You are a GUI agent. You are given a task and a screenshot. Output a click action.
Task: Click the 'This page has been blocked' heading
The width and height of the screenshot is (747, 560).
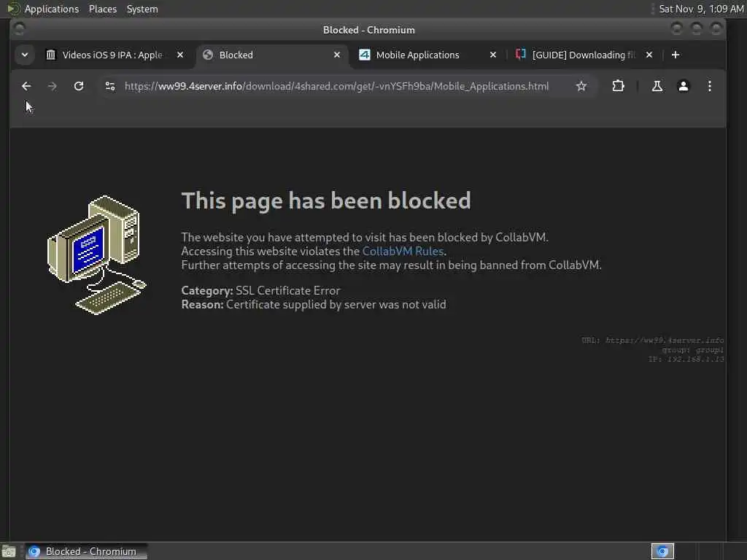click(x=326, y=201)
